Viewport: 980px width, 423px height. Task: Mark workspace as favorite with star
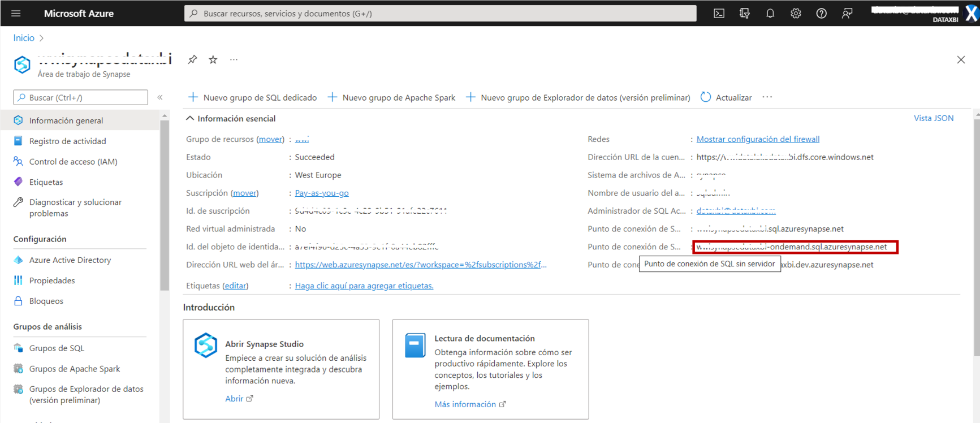[213, 59]
